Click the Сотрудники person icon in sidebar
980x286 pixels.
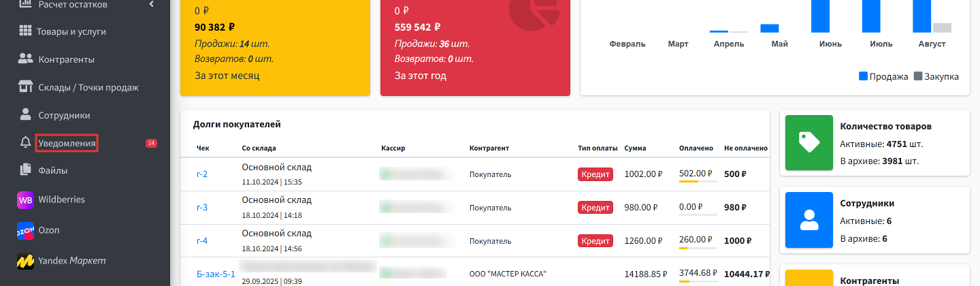click(26, 114)
